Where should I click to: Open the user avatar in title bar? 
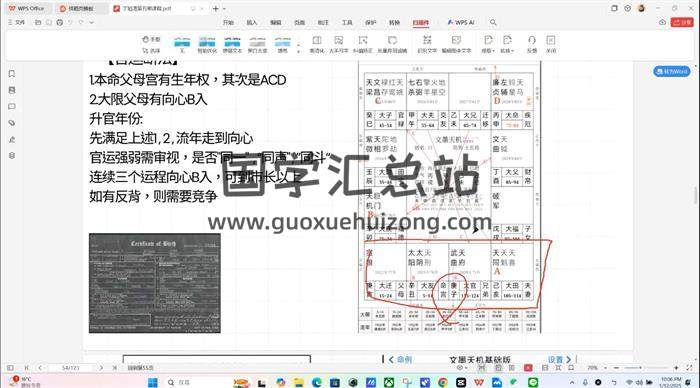(x=642, y=8)
